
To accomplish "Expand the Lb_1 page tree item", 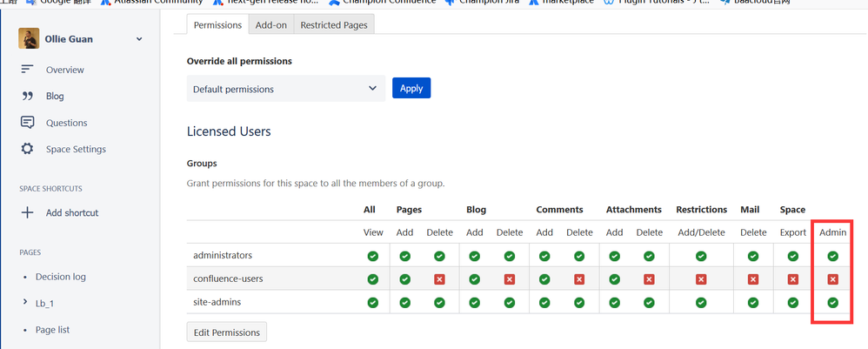I will coord(25,303).
